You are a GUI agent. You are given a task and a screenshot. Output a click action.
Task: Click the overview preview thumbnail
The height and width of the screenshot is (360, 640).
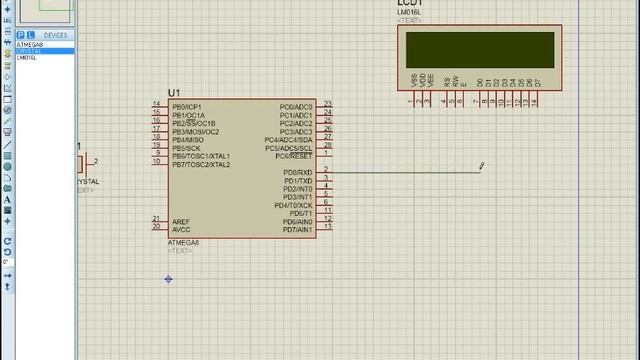pyautogui.click(x=45, y=11)
